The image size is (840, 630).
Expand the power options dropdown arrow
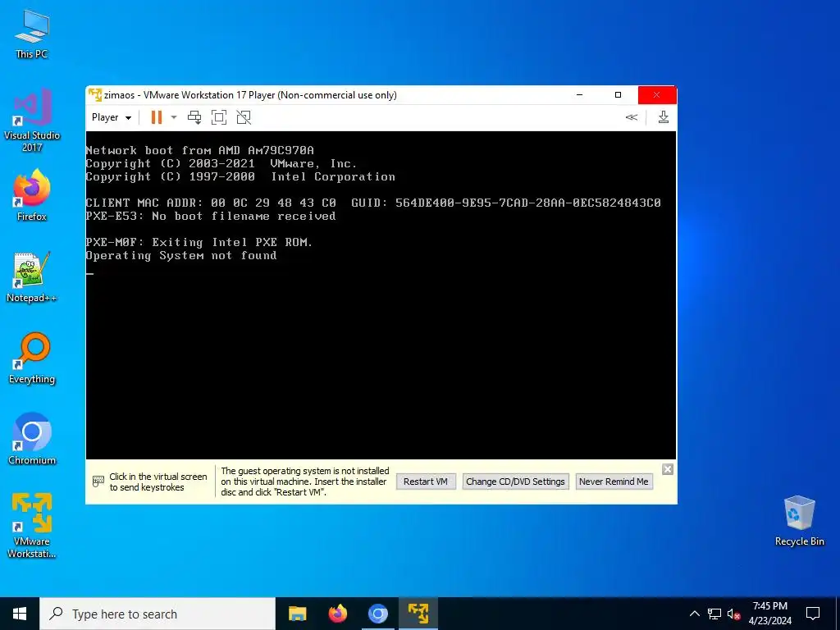[x=174, y=117]
